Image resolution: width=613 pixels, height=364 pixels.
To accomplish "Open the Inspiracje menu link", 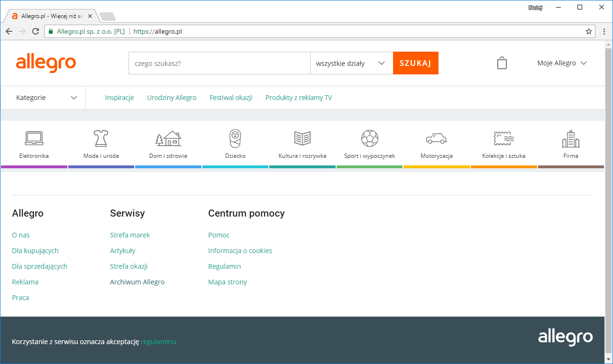I will (x=119, y=98).
